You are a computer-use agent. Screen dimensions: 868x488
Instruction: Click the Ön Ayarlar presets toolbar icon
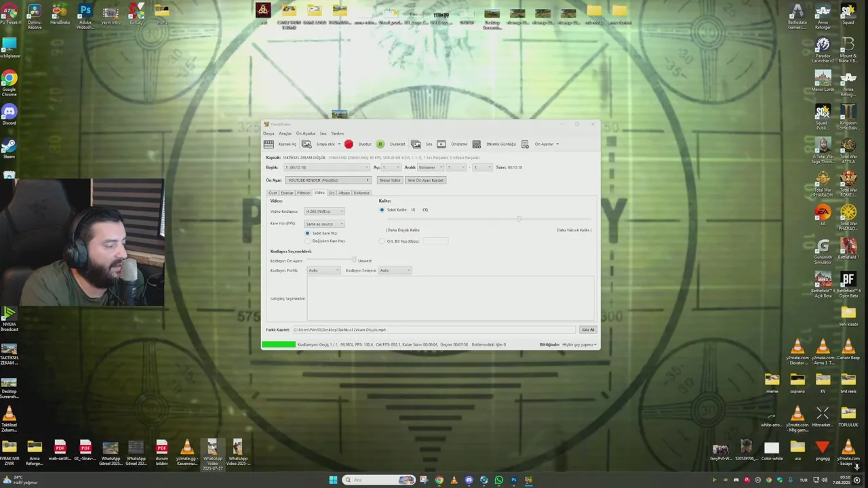(525, 144)
